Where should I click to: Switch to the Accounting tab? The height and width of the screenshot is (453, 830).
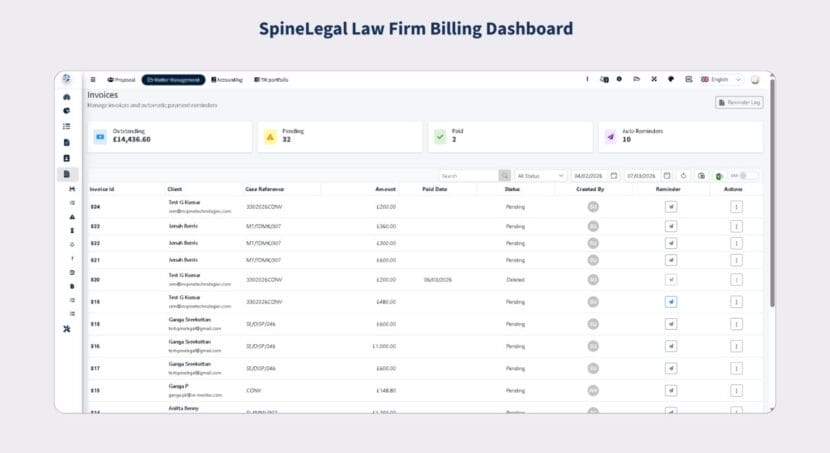coord(227,80)
